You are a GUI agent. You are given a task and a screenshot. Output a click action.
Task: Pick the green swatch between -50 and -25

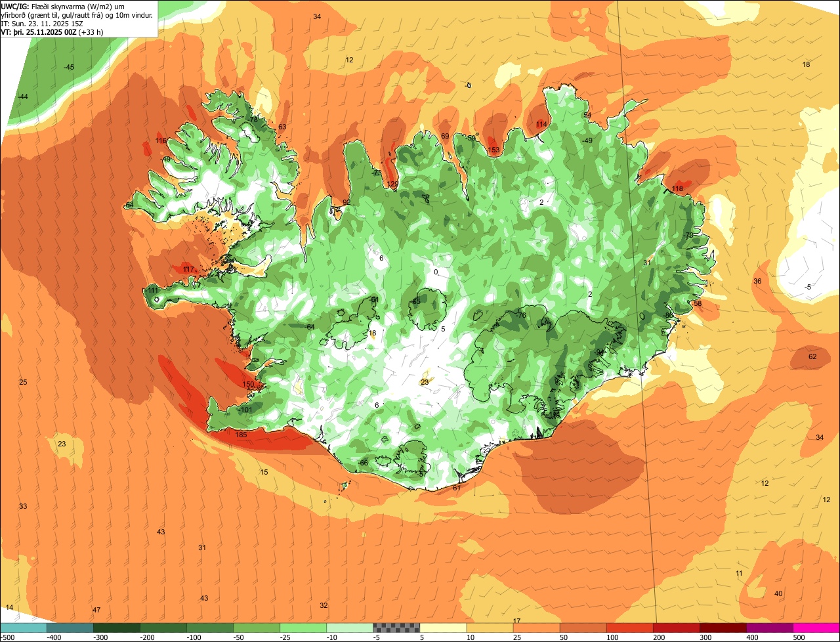tap(257, 628)
